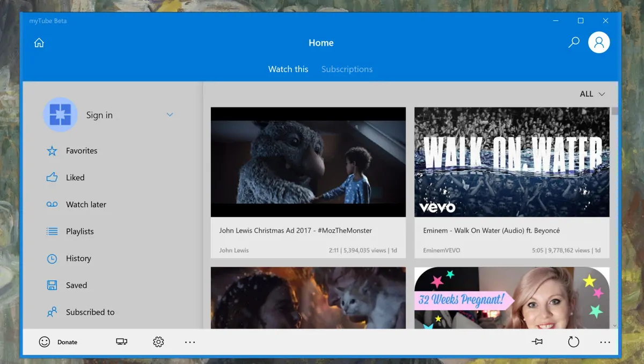Image resolution: width=644 pixels, height=364 pixels.
Task: Open Favorites star icon
Action: point(52,151)
